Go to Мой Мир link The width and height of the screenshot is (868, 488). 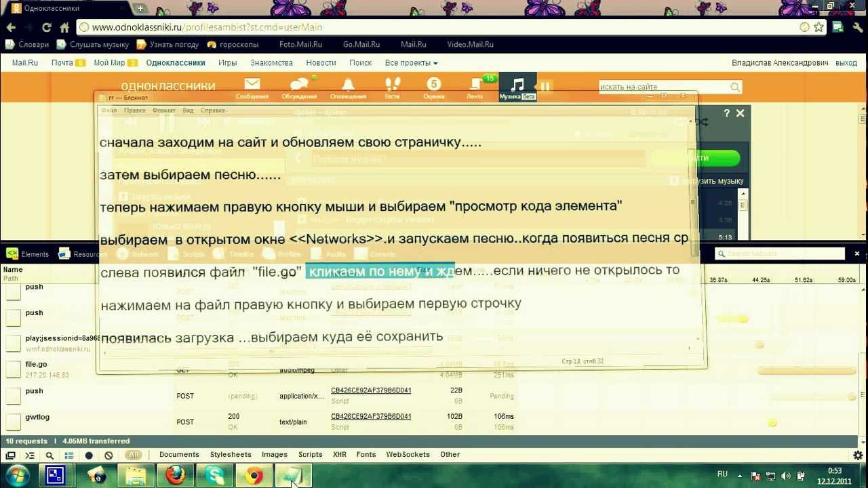pos(109,62)
